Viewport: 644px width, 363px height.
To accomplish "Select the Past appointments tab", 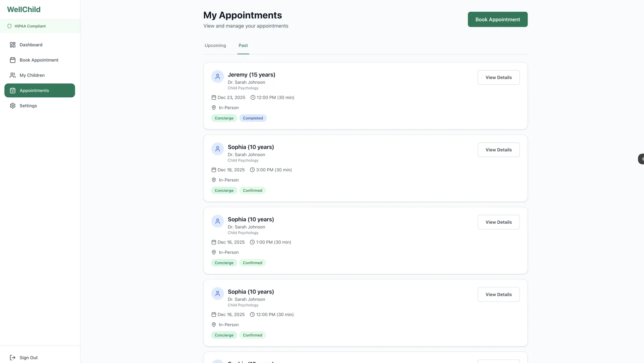I will click(243, 46).
